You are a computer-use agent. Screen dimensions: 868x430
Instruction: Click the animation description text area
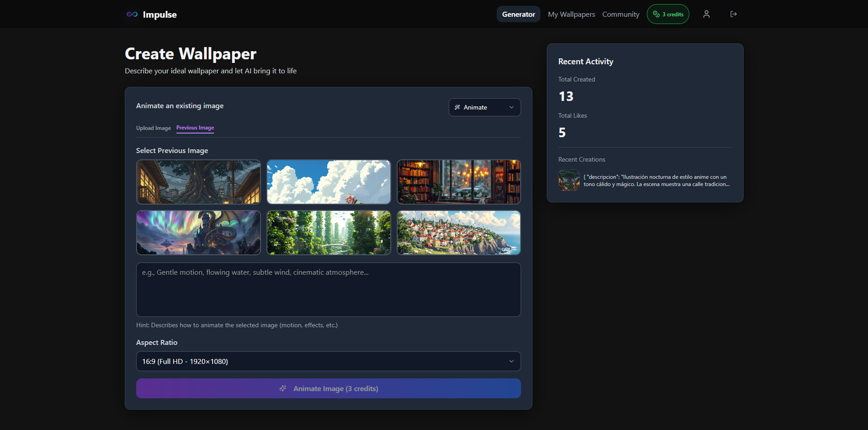click(328, 290)
